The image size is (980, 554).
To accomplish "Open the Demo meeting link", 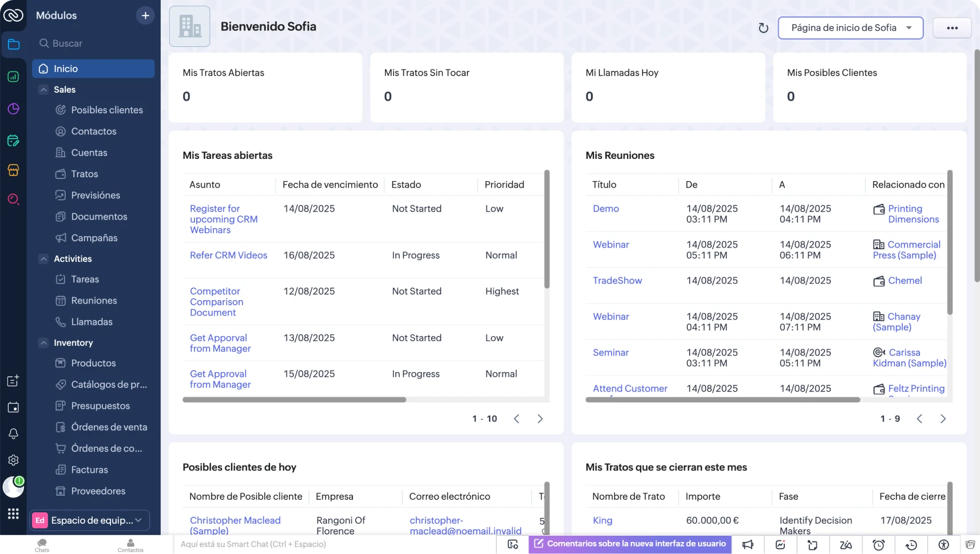I will click(606, 209).
